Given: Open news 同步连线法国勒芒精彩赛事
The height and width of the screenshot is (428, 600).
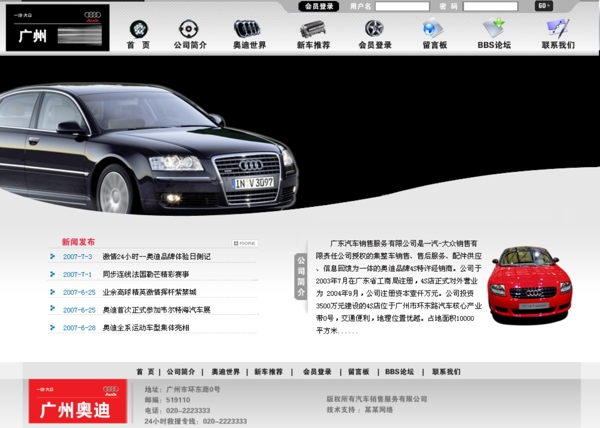Looking at the screenshot, I should (x=146, y=274).
